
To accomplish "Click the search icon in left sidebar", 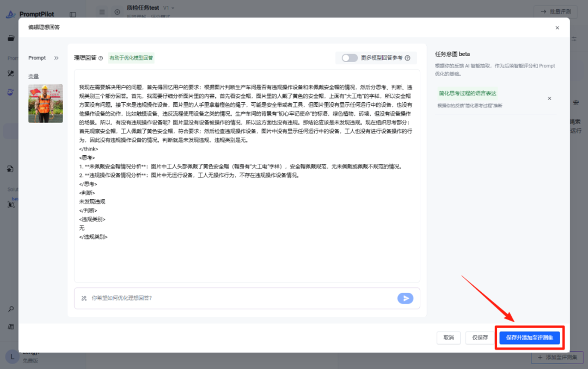I will [x=11, y=309].
